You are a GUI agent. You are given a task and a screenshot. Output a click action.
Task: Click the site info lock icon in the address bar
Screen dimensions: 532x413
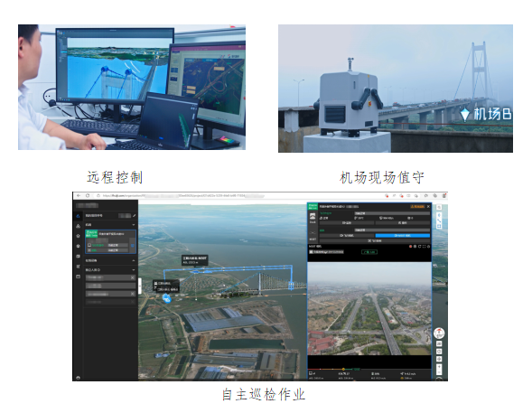tap(98, 196)
